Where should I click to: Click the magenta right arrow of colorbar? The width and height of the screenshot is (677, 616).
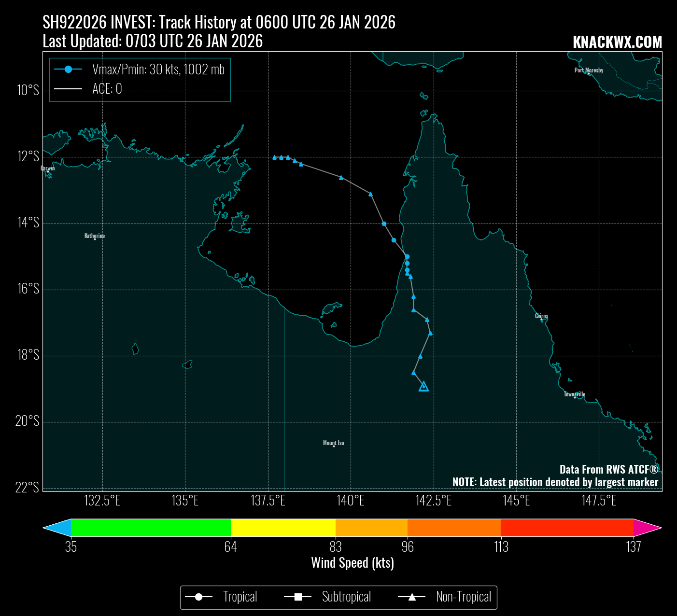[x=647, y=528]
